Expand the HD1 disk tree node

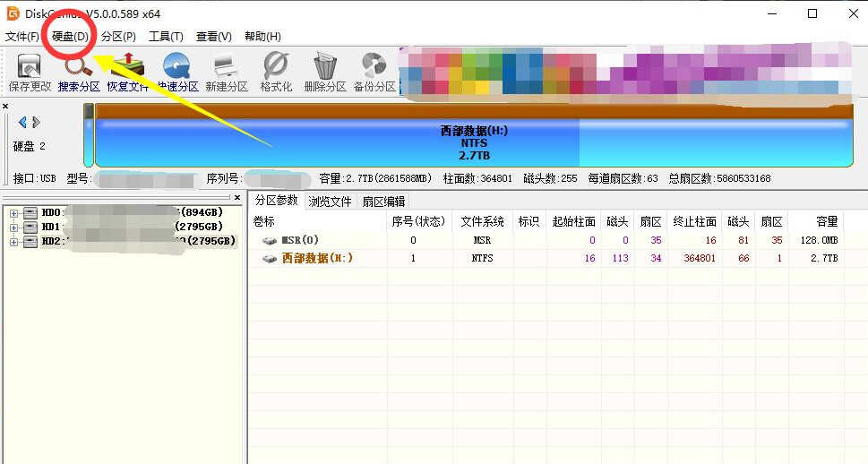[x=13, y=227]
